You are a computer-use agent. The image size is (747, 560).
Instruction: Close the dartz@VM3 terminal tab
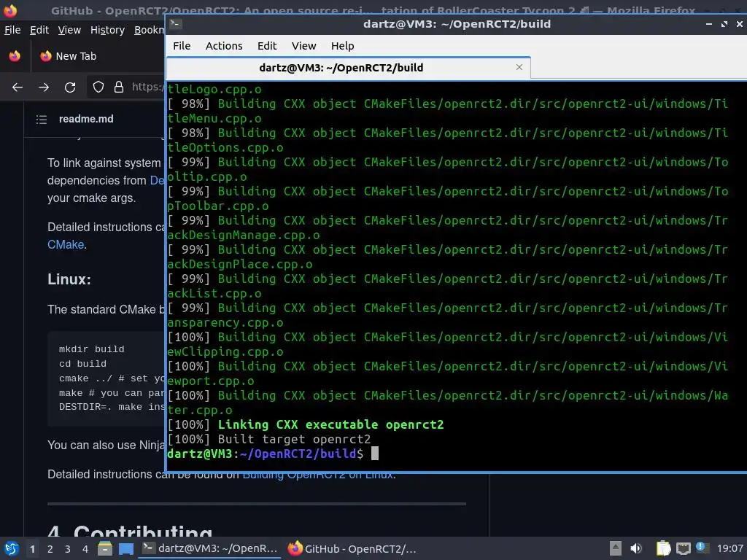[x=519, y=67]
